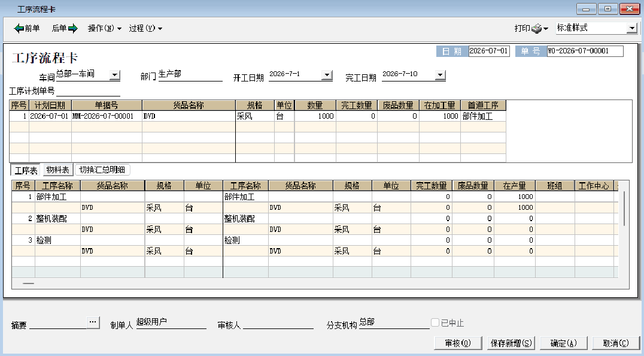Click the 确定(A) button

(x=564, y=343)
